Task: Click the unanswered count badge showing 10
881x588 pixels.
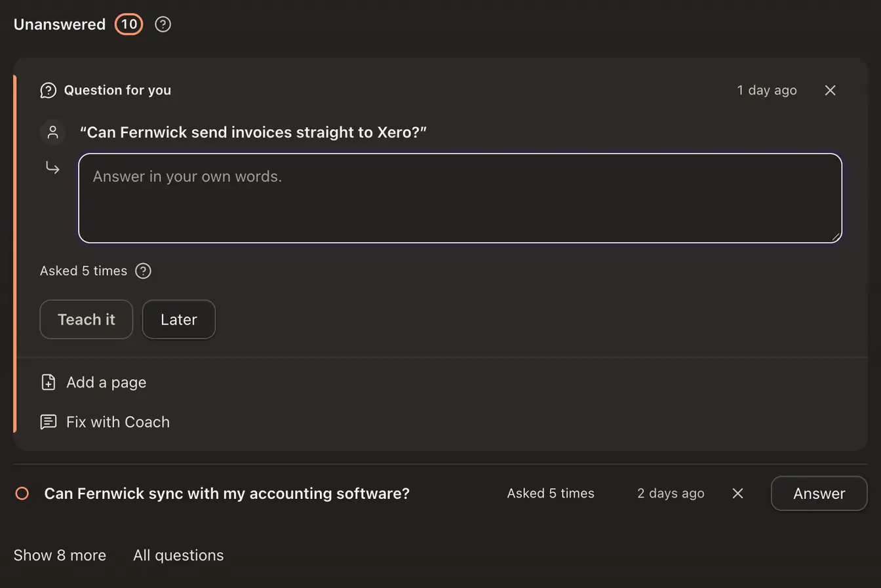Action: (129, 24)
